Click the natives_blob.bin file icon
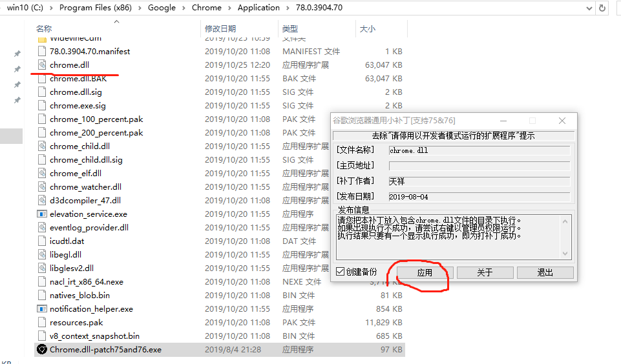The image size is (621, 364). click(42, 295)
